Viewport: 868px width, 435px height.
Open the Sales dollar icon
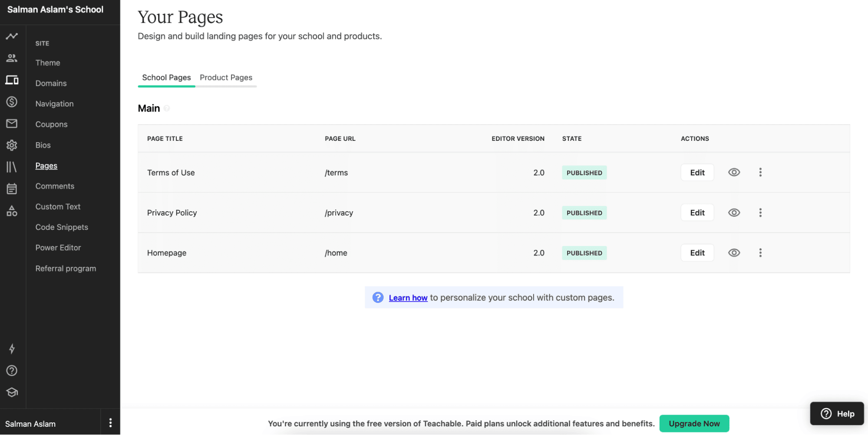coord(12,102)
